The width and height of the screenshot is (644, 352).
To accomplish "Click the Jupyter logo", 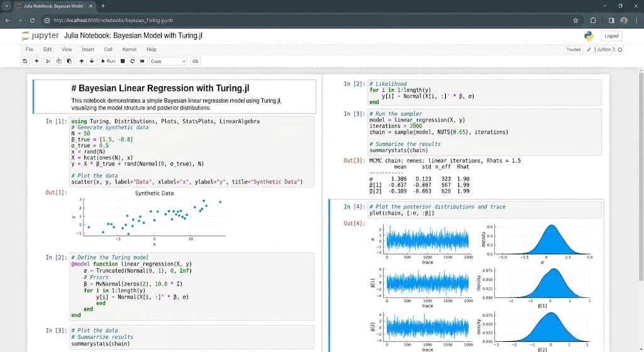I will pos(40,36).
